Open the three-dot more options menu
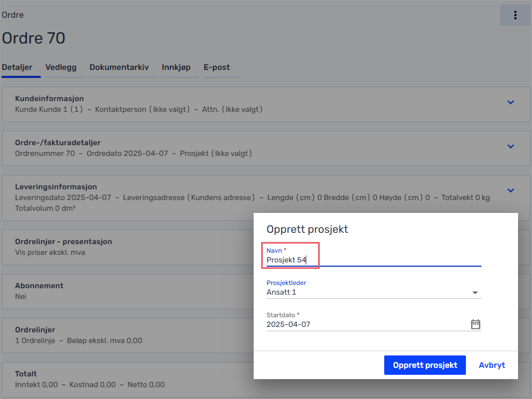Viewport: 532px width, 399px height. (515, 15)
